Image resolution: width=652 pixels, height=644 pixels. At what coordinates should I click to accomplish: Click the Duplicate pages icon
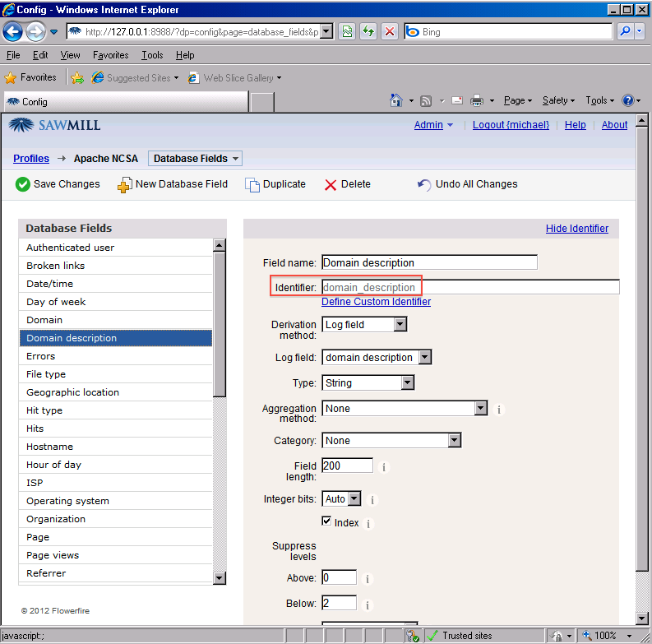[x=252, y=185]
